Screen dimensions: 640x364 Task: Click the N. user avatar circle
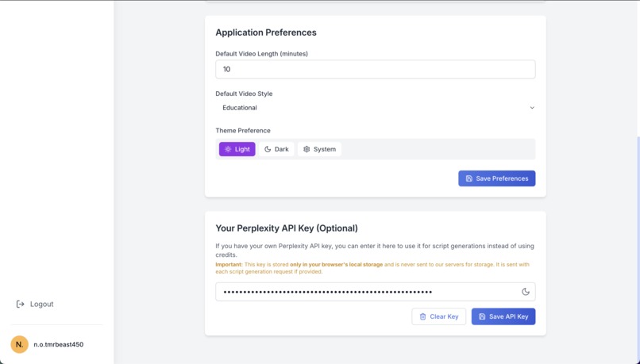[x=20, y=344]
